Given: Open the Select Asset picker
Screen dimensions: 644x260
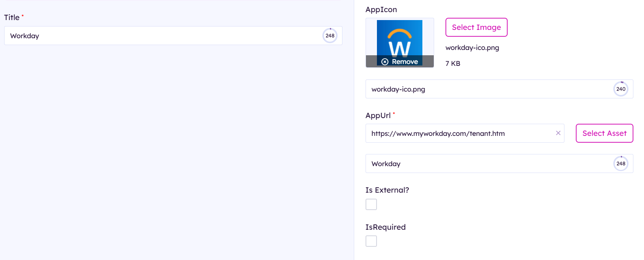Looking at the screenshot, I should point(604,133).
